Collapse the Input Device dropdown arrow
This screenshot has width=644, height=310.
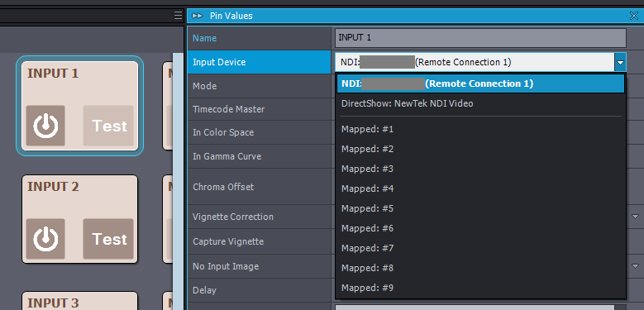pyautogui.click(x=620, y=63)
